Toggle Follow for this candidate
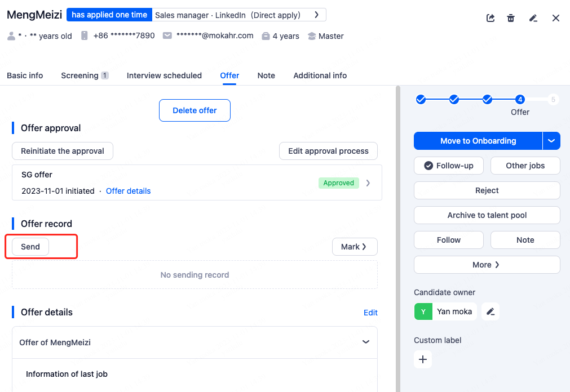 (x=449, y=240)
